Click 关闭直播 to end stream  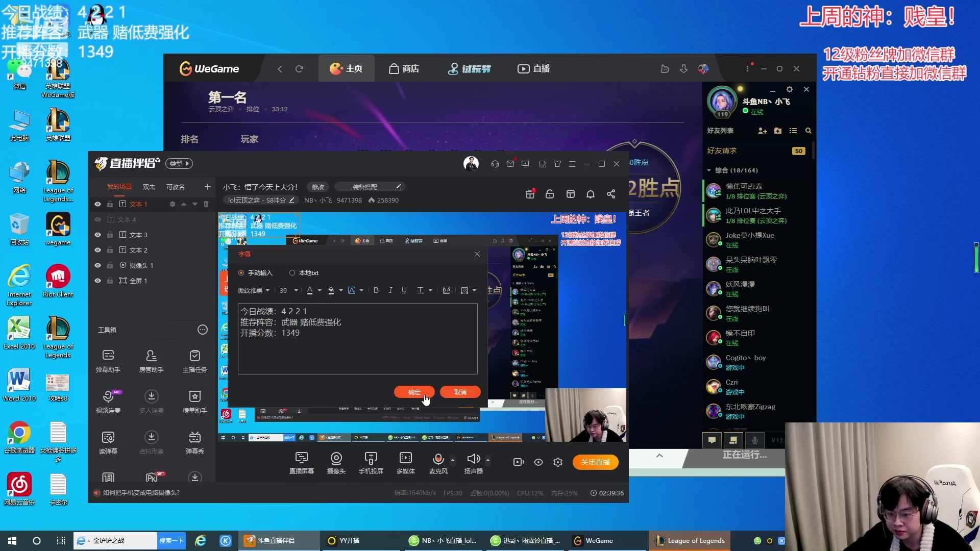(595, 462)
